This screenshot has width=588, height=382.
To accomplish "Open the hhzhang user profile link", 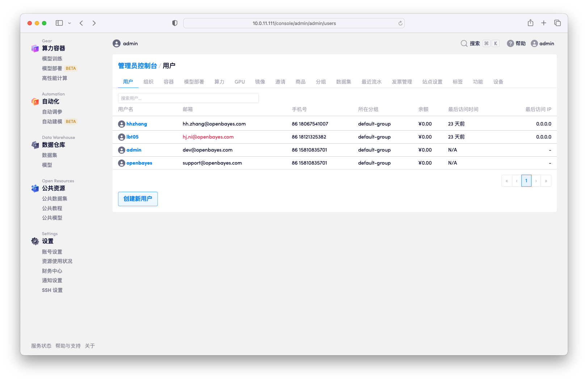I will (137, 124).
